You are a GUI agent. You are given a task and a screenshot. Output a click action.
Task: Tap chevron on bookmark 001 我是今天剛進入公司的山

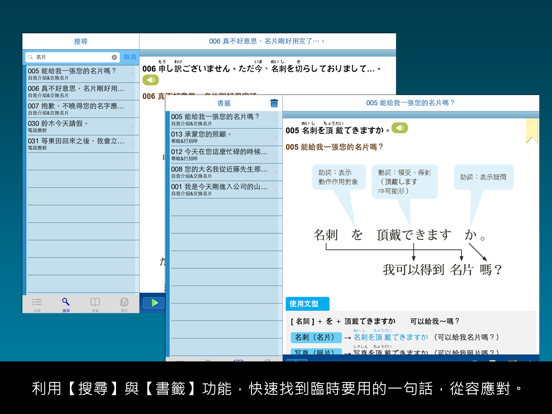point(276,190)
